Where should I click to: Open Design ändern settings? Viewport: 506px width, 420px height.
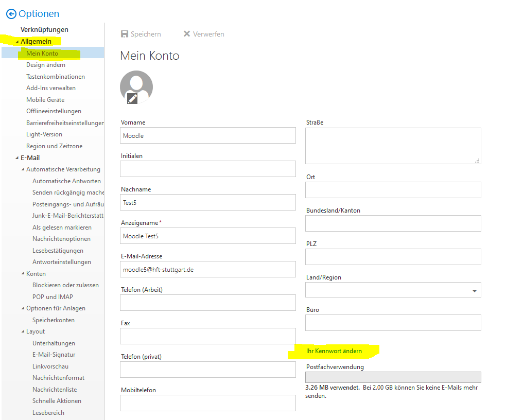46,65
